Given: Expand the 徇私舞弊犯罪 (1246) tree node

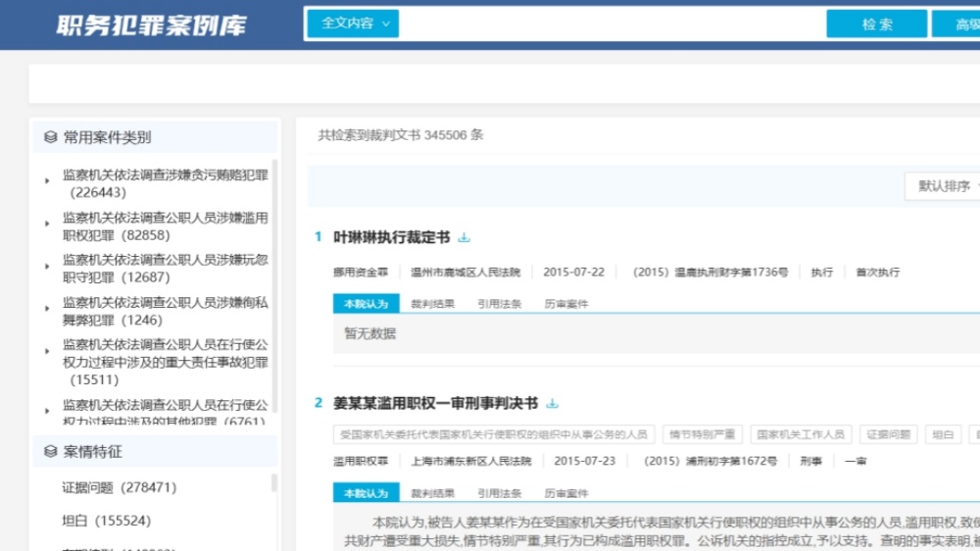Looking at the screenshot, I should (x=47, y=309).
